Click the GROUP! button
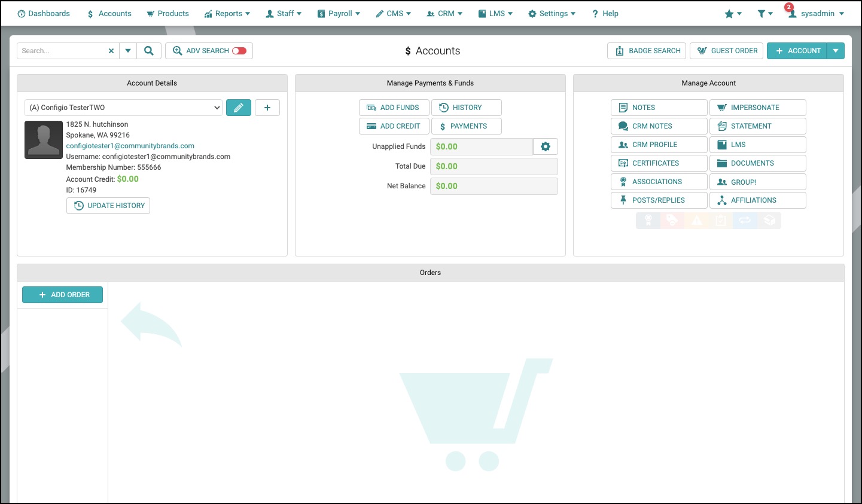Screen dimensions: 862x504 (x=758, y=182)
